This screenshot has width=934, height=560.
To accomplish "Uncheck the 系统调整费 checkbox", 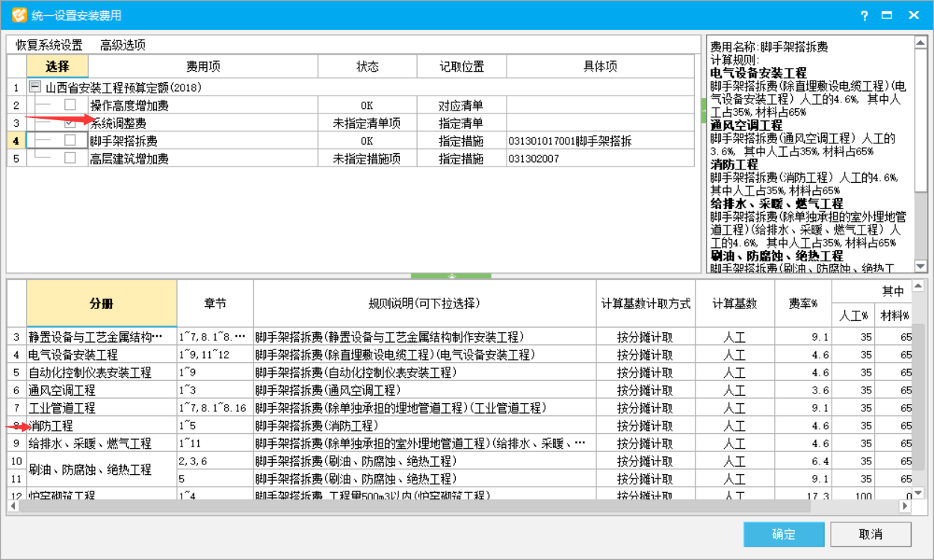I will coord(70,123).
